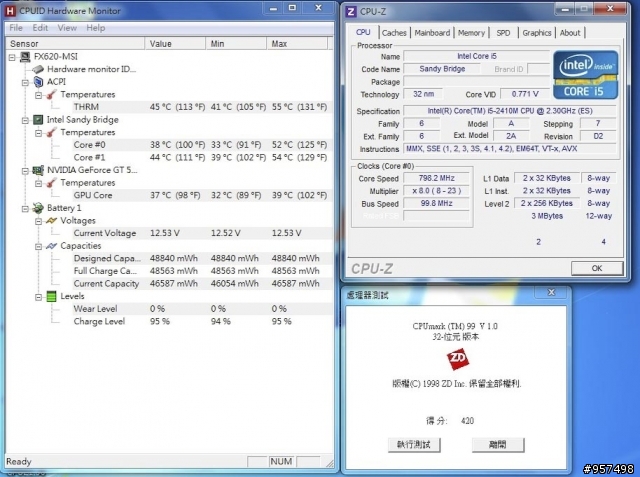This screenshot has height=477, width=640.
Task: Close the 處理器測試 dialog
Action: coord(551,292)
